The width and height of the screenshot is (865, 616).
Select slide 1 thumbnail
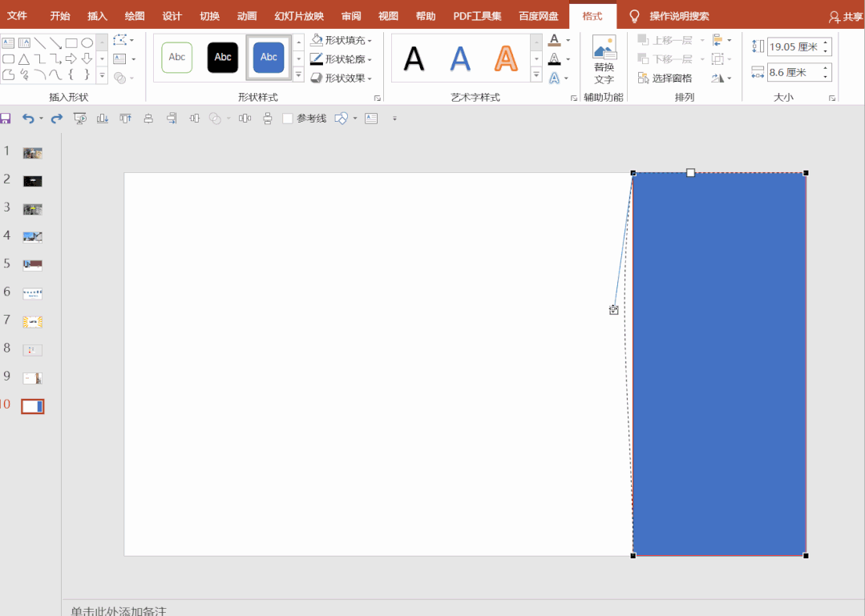(33, 153)
